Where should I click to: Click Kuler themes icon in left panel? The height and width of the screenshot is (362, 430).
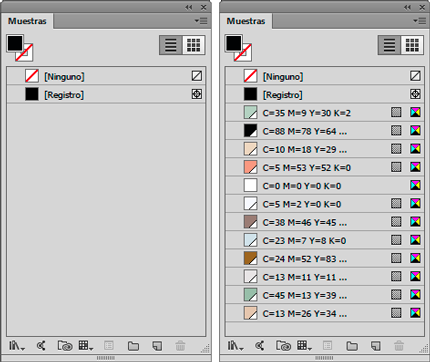[x=41, y=346]
